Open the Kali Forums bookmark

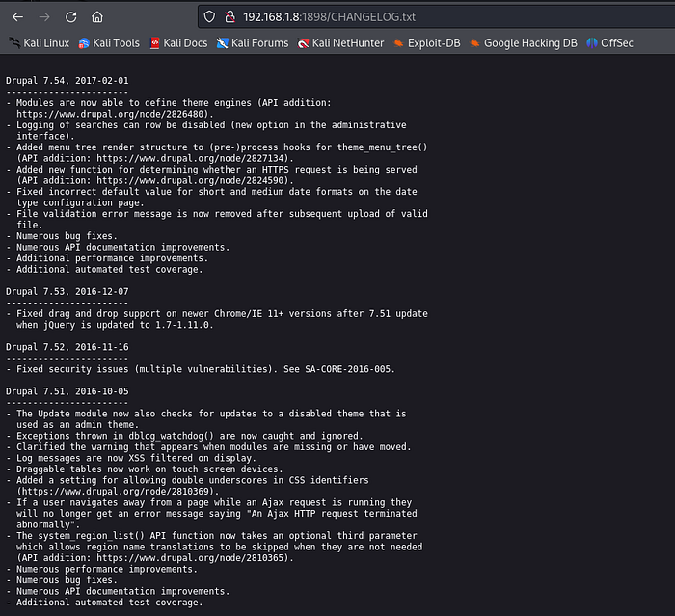coord(253,42)
